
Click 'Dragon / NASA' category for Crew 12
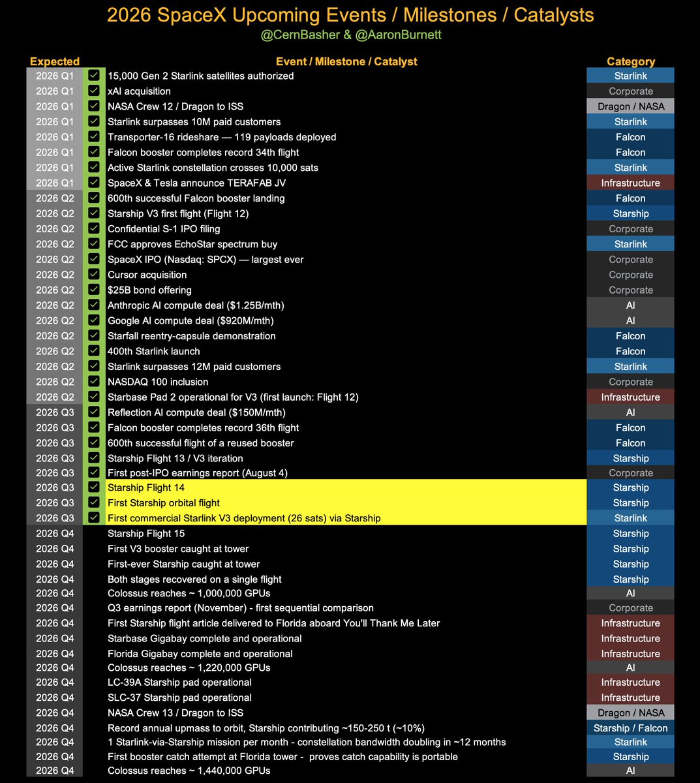[631, 106]
